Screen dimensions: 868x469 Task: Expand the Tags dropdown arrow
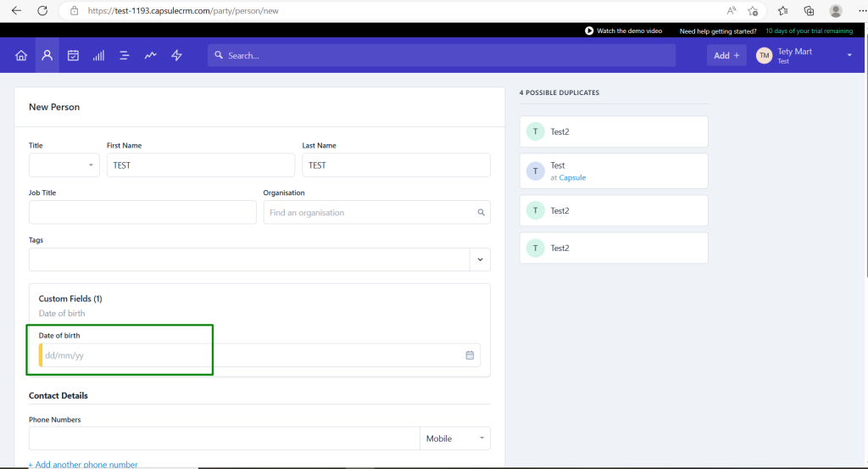point(480,260)
